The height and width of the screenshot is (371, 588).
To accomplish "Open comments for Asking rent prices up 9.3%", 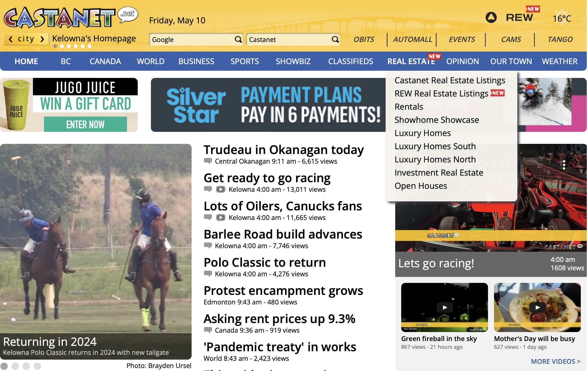I will (208, 330).
